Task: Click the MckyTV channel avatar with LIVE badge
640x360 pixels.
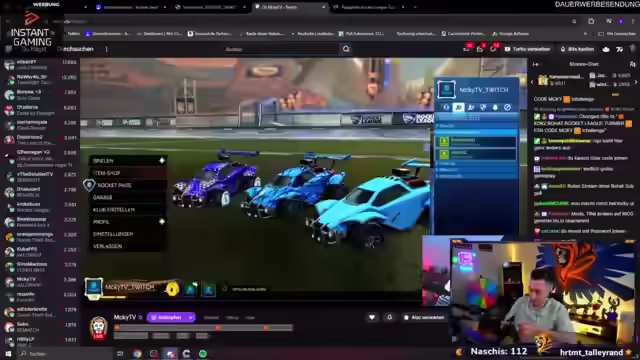Action: click(x=98, y=327)
